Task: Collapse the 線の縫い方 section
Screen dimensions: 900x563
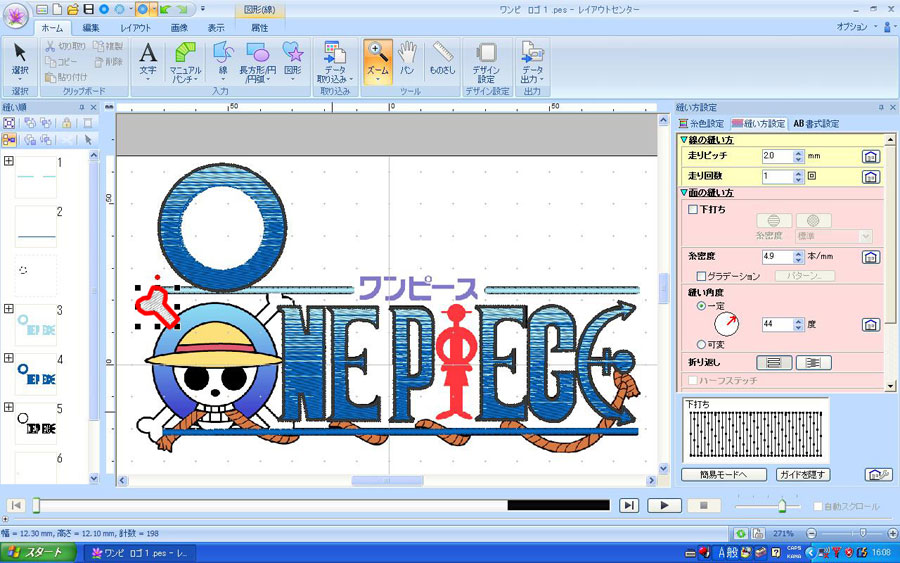Action: point(684,139)
